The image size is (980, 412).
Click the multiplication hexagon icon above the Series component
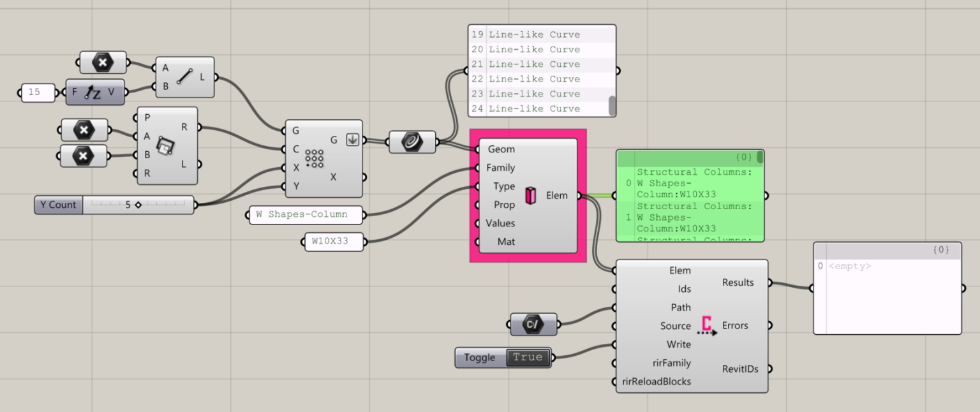click(x=102, y=62)
